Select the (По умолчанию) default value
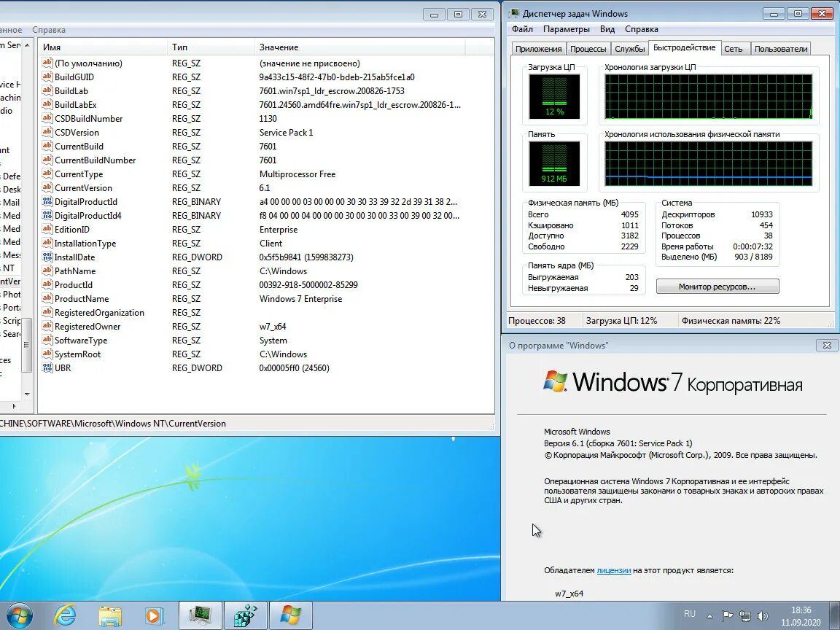Viewport: 840px width, 630px height. pyautogui.click(x=88, y=63)
